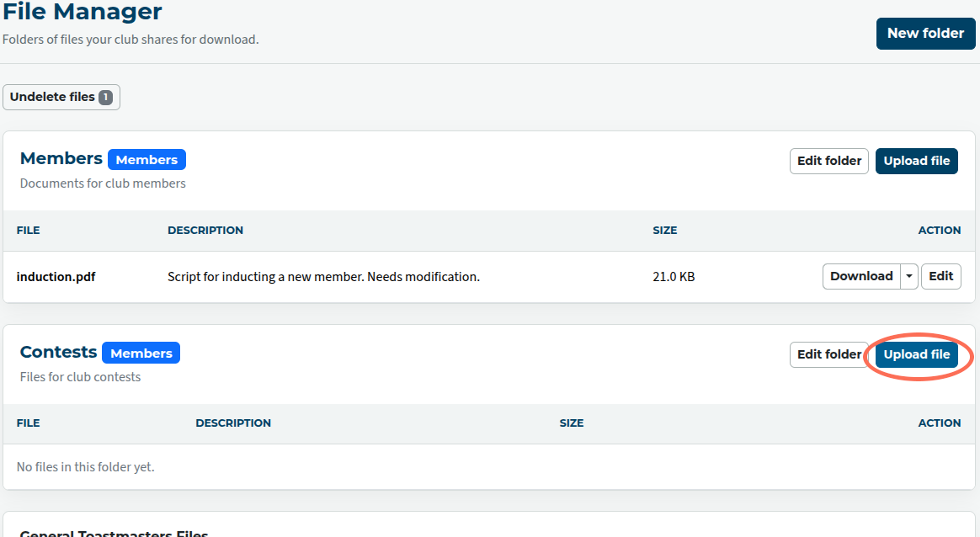The width and height of the screenshot is (980, 537).
Task: Download induction.pdf
Action: tap(861, 276)
